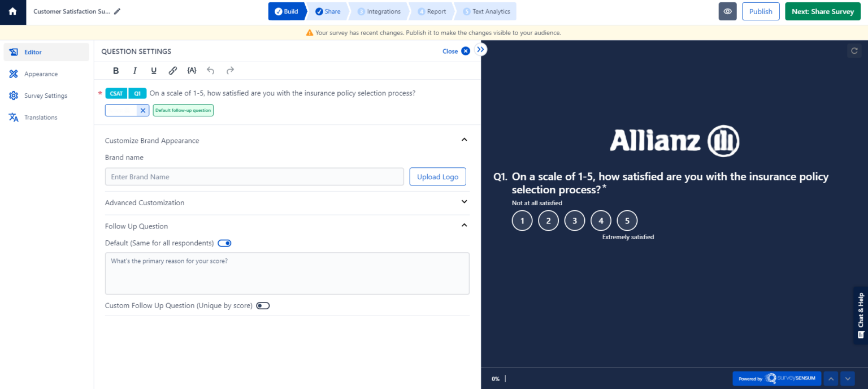This screenshot has height=389, width=868.
Task: Undo the last edit
Action: 211,71
